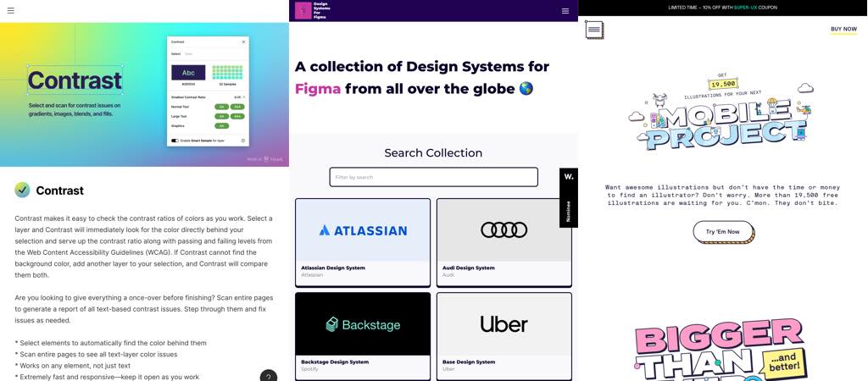This screenshot has height=381, width=868.
Task: Open the hamburger menu on the Contrast page
Action: click(x=11, y=11)
